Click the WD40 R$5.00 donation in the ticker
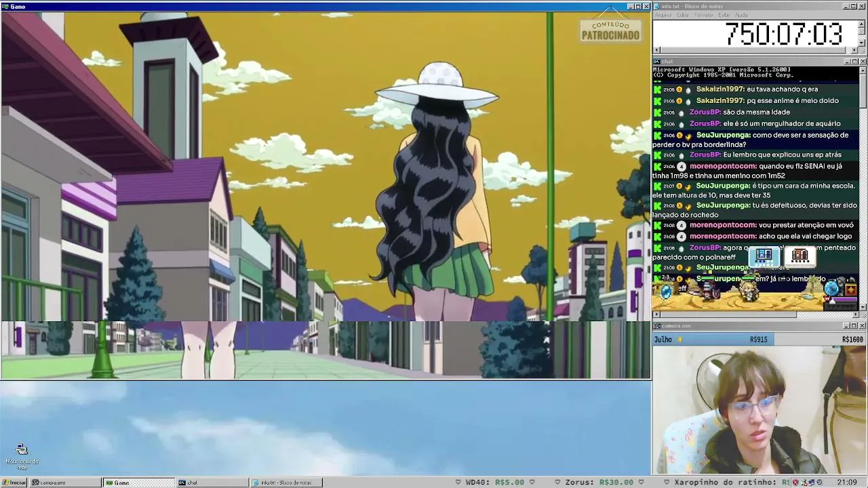The height and width of the screenshot is (488, 868). (x=494, y=483)
